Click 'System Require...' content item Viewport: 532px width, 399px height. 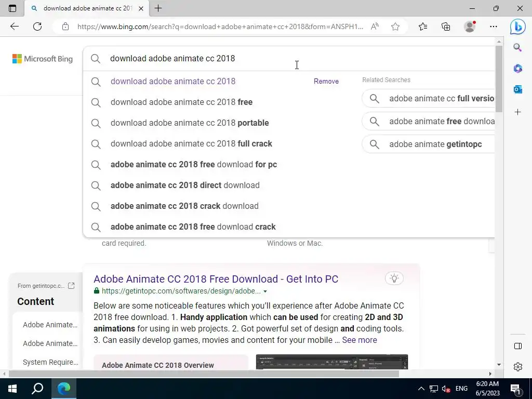point(50,362)
